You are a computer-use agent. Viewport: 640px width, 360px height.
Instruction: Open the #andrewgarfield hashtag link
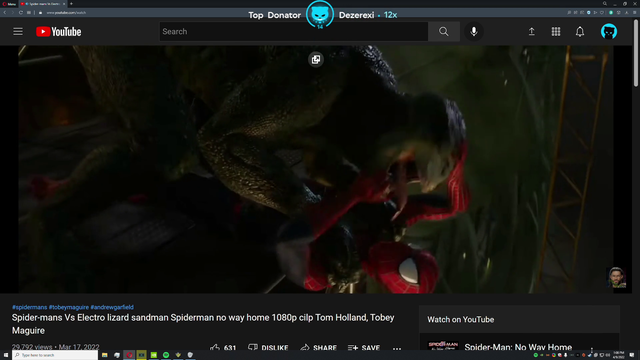click(112, 307)
